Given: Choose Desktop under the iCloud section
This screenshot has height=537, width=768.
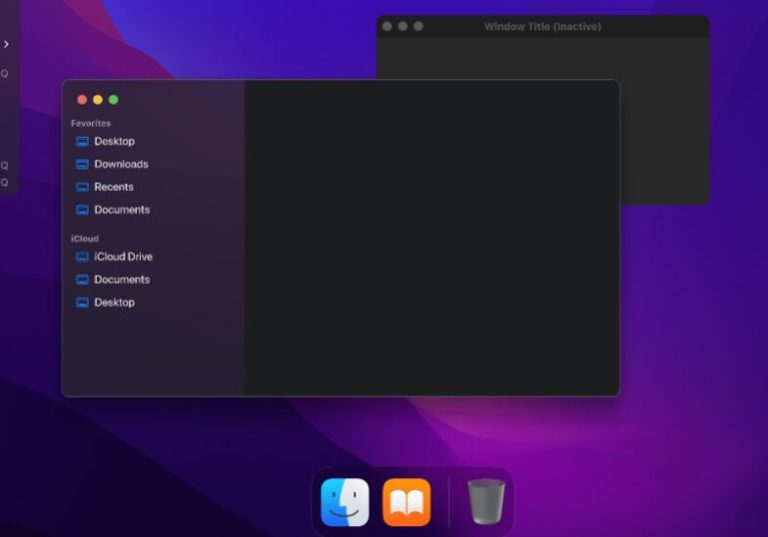Looking at the screenshot, I should point(105,303).
